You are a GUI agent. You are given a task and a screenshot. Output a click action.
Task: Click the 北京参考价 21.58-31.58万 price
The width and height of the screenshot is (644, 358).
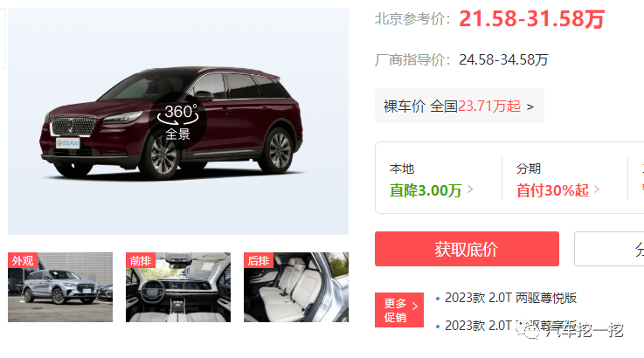(531, 19)
